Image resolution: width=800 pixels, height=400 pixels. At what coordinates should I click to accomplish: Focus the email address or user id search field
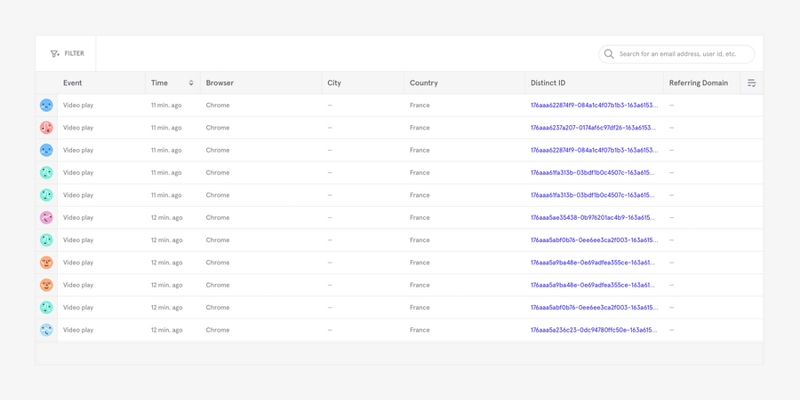[x=677, y=54]
